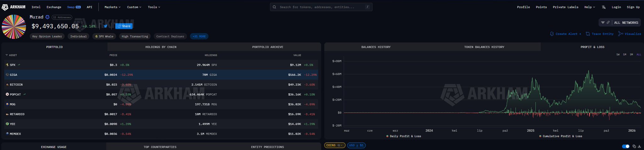
Task: Click the Create Alert + link
Action: pos(565,34)
